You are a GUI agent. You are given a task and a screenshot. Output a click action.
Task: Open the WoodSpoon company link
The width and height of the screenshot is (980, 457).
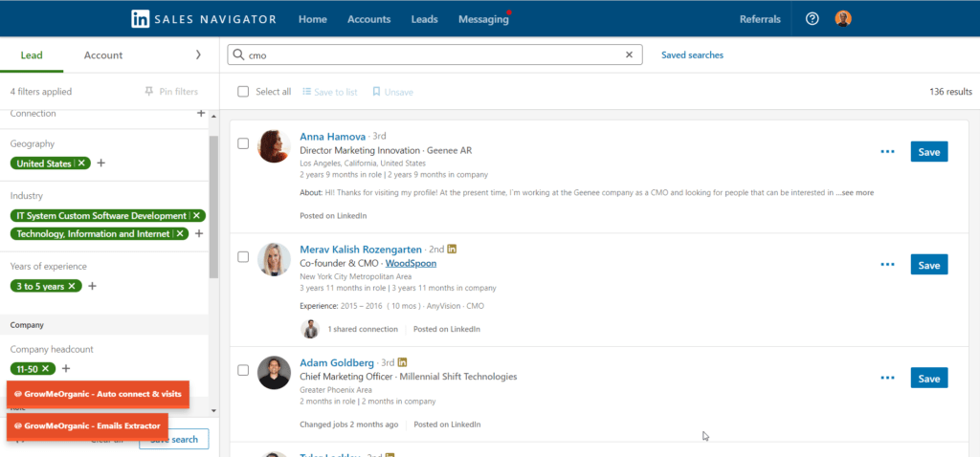click(x=411, y=264)
